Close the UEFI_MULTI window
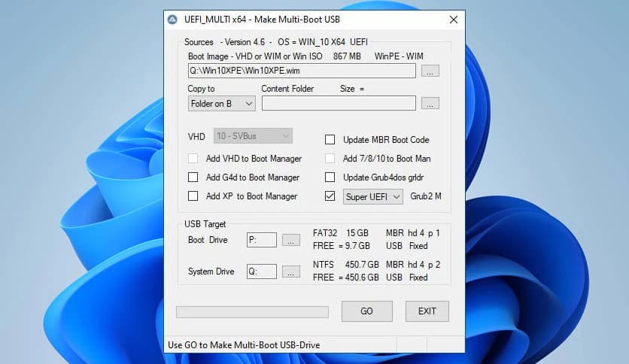The height and width of the screenshot is (364, 629). click(x=454, y=20)
